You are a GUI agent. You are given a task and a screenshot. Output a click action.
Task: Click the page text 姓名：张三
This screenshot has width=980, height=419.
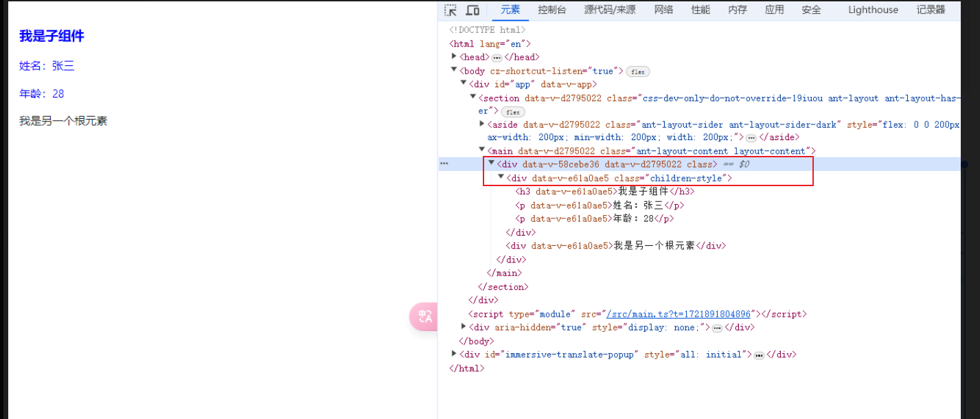tap(47, 66)
